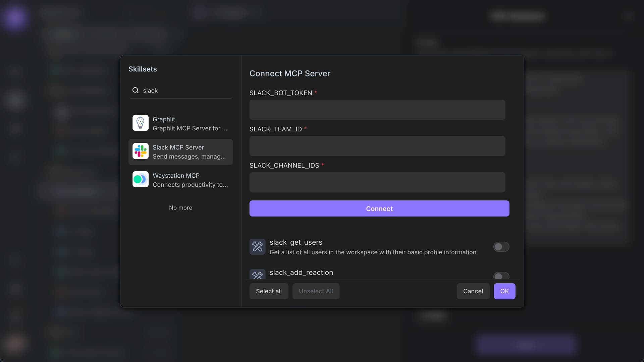This screenshot has height=362, width=644.
Task: Click the slack_add_reaction tool icon
Action: [x=257, y=275]
